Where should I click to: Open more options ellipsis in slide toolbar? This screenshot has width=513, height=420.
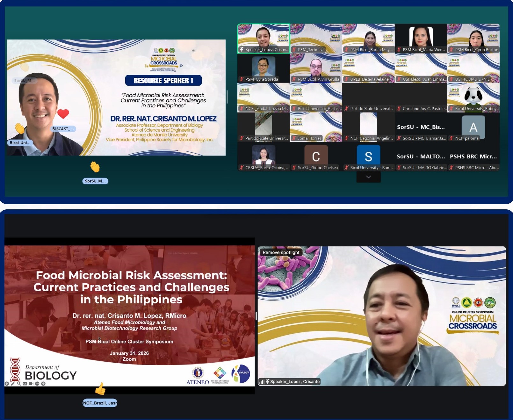point(37,384)
